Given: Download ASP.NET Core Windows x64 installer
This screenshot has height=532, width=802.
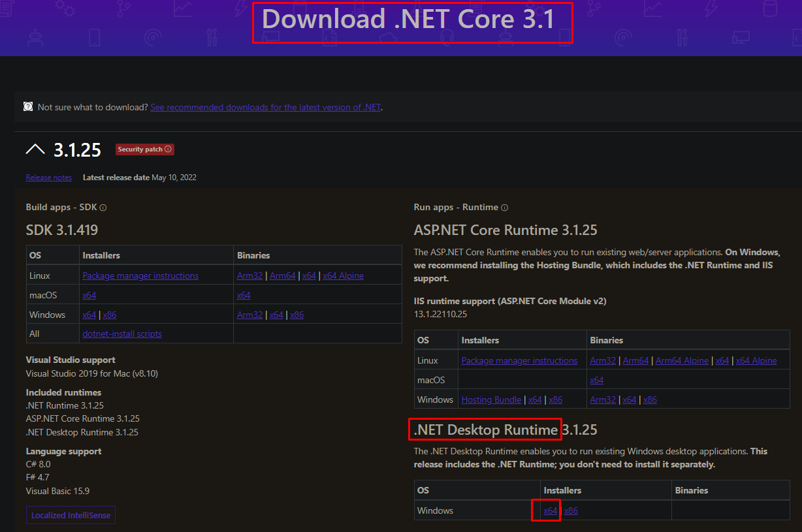Looking at the screenshot, I should pos(535,399).
